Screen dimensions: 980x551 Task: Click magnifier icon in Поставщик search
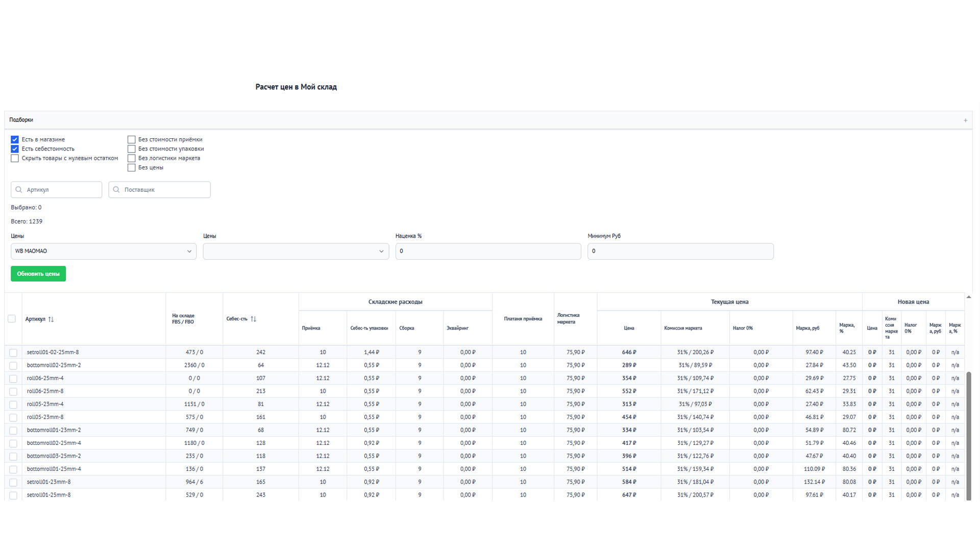(x=116, y=190)
